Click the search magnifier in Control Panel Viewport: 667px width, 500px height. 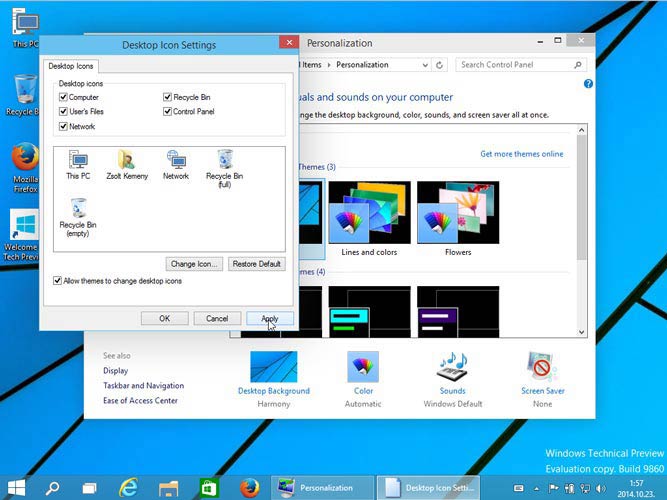tap(578, 65)
